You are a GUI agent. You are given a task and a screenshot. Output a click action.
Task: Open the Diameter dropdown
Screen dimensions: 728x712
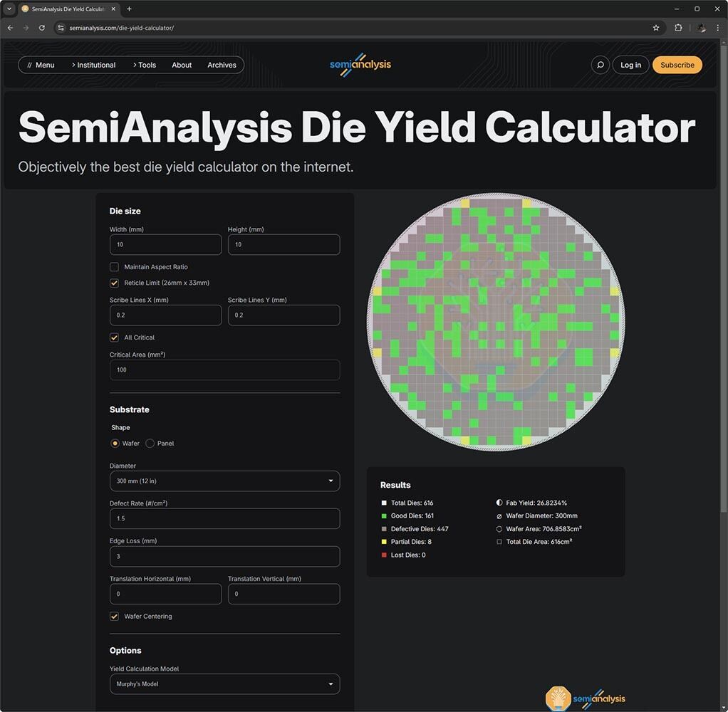pos(224,481)
